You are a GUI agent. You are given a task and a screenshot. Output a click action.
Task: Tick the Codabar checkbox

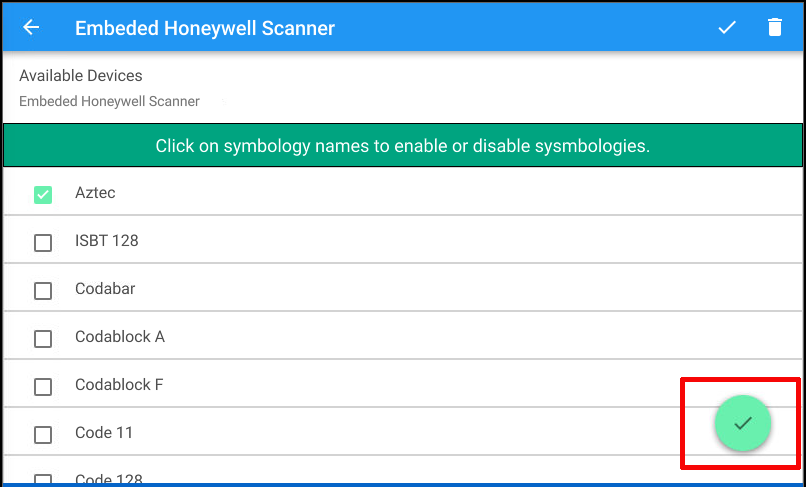43,291
